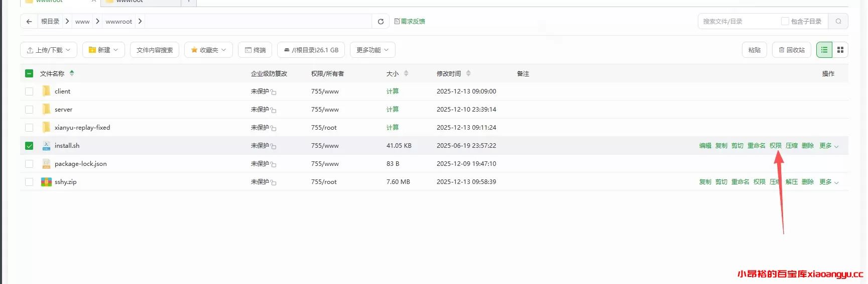
Task: Click 复制 for sshy.zip
Action: [x=705, y=182]
